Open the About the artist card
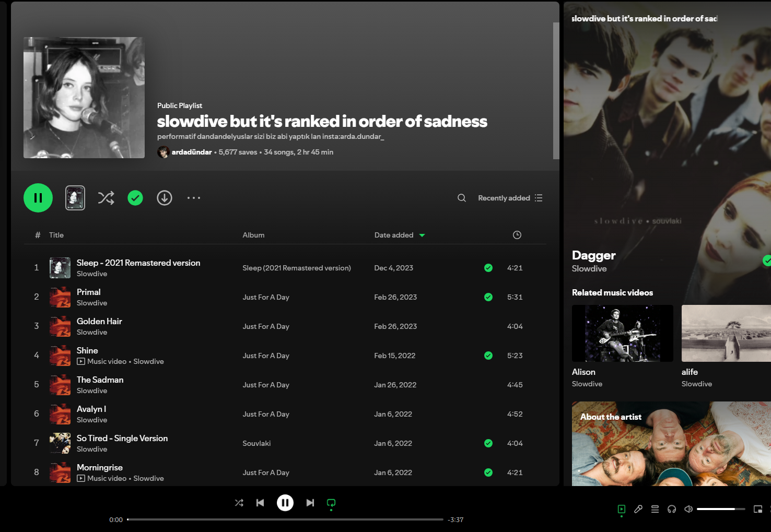The image size is (771, 532). pos(671,444)
